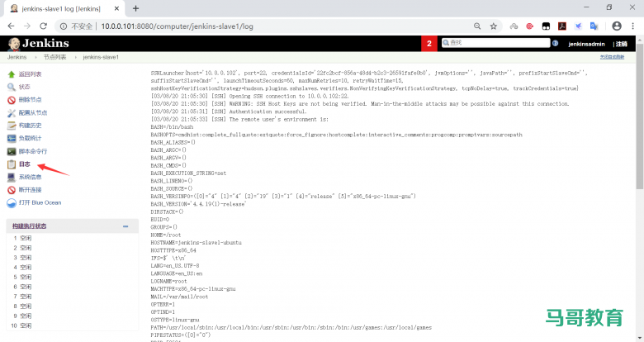This screenshot has width=644, height=342.
Task: Open 配置从节点 wrench icon
Action: click(x=12, y=113)
